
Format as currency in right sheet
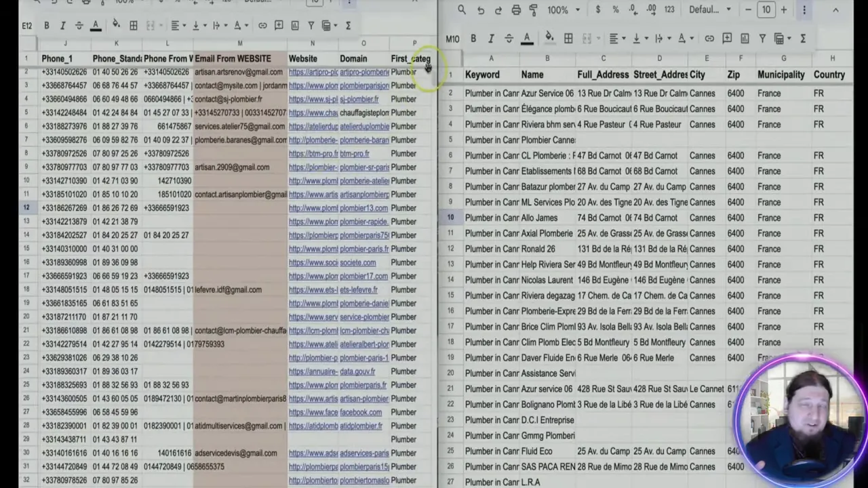click(x=597, y=10)
